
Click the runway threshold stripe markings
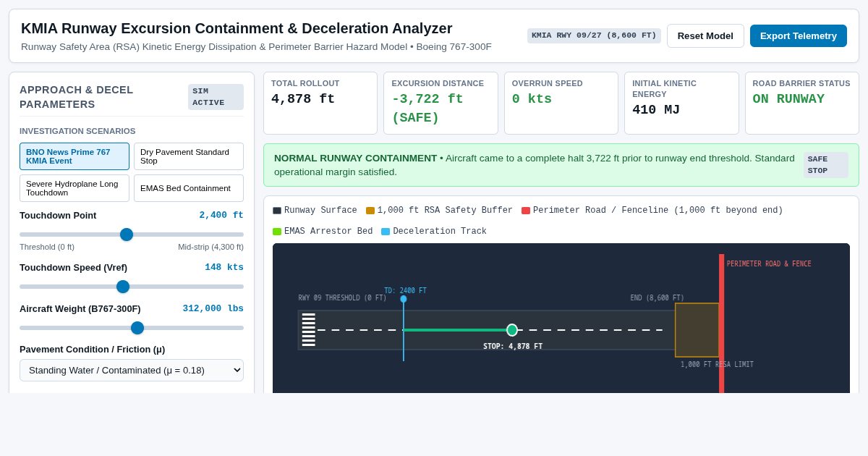(309, 330)
